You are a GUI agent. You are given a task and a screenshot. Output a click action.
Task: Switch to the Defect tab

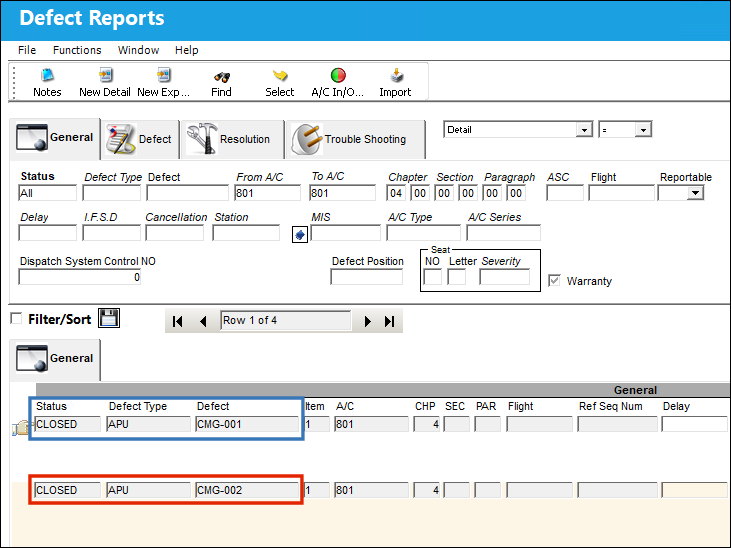point(140,139)
